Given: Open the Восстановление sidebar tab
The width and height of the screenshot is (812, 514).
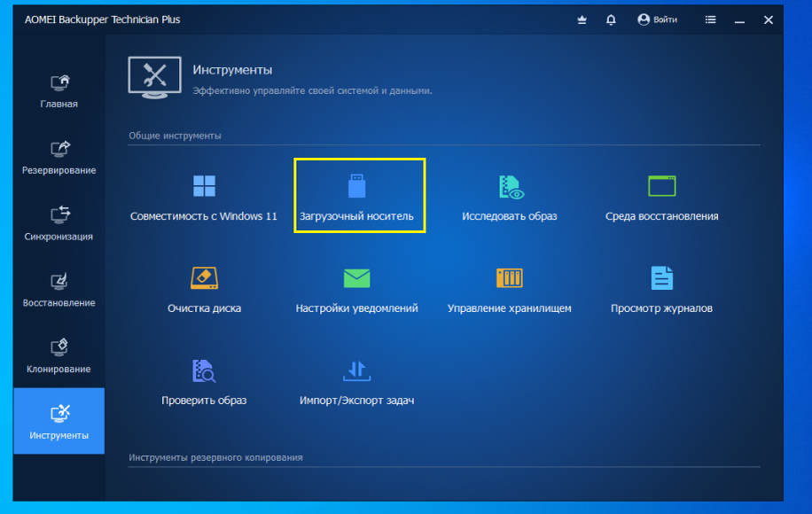Looking at the screenshot, I should coord(59,290).
